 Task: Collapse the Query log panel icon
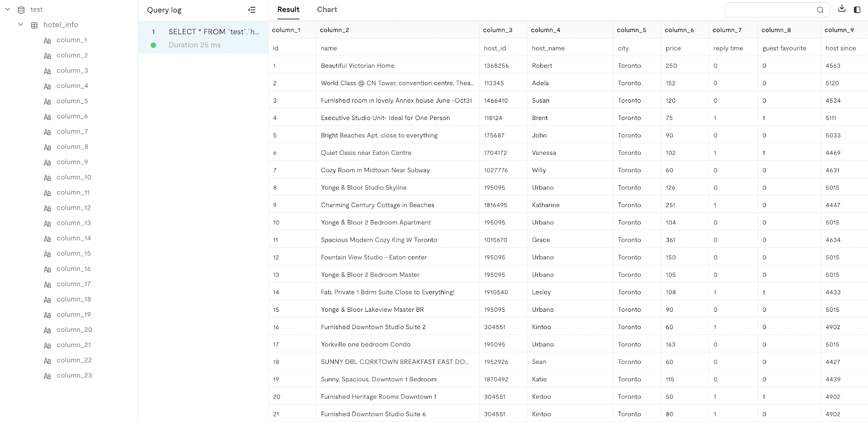click(252, 10)
